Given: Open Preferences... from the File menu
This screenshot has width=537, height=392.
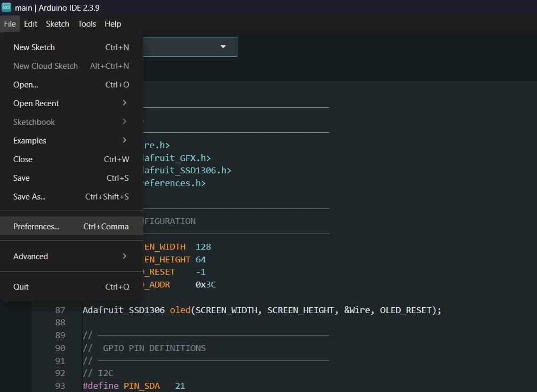Looking at the screenshot, I should coord(71,227).
